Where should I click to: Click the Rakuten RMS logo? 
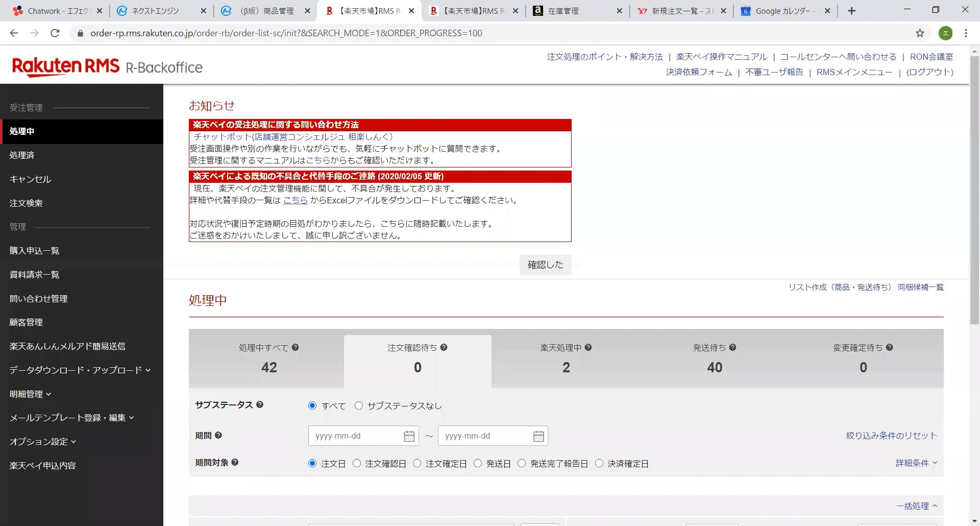point(66,65)
